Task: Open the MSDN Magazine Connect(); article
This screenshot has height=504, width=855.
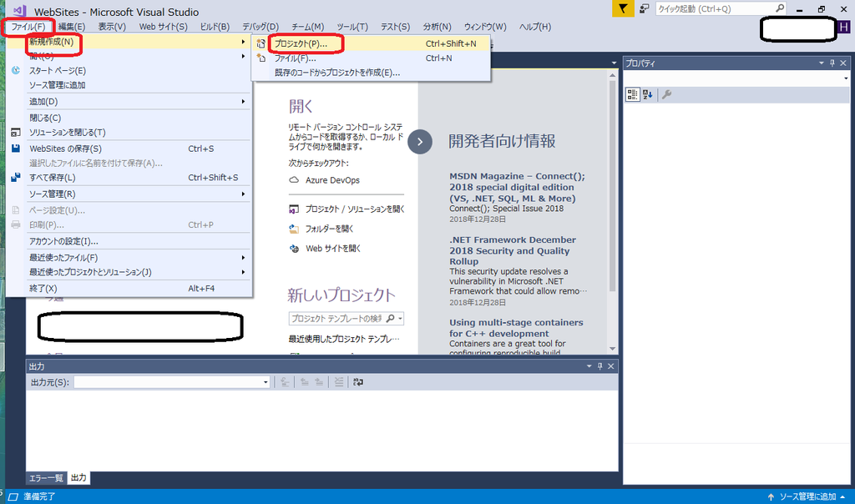Action: (x=517, y=188)
